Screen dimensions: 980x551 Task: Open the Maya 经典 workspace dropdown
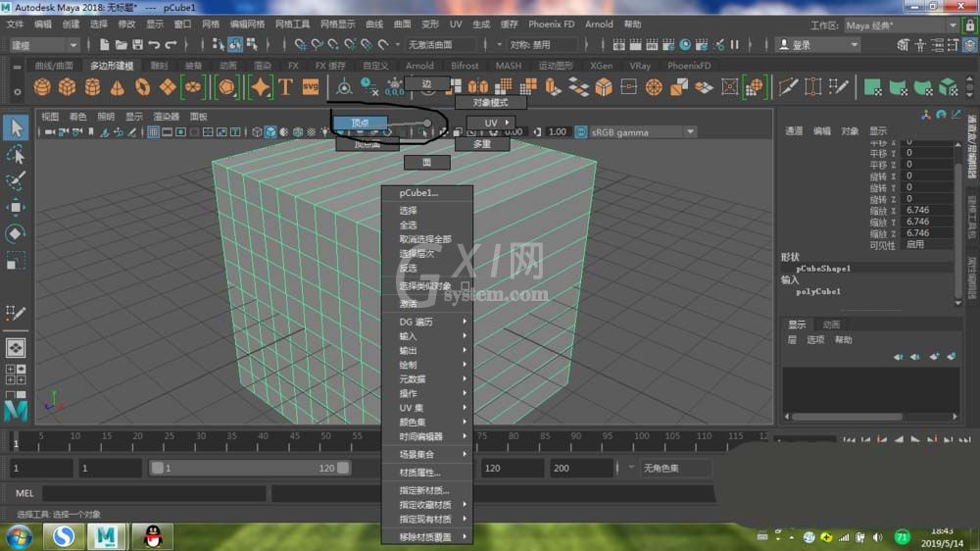pos(901,25)
